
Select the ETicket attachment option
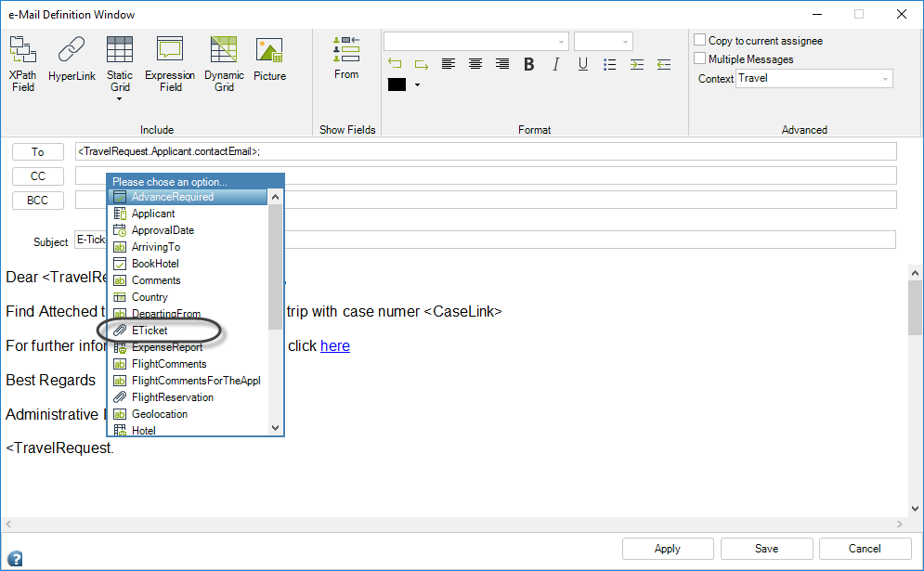tap(188, 331)
